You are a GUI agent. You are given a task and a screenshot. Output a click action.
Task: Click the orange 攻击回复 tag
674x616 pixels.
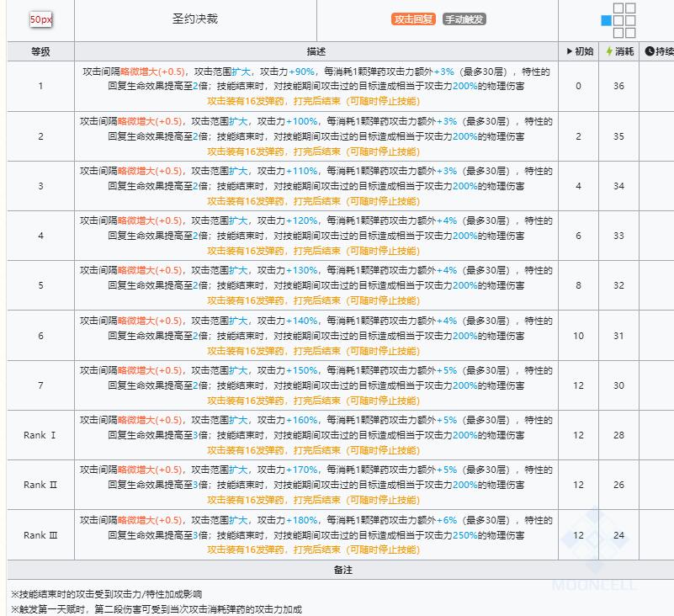[413, 19]
